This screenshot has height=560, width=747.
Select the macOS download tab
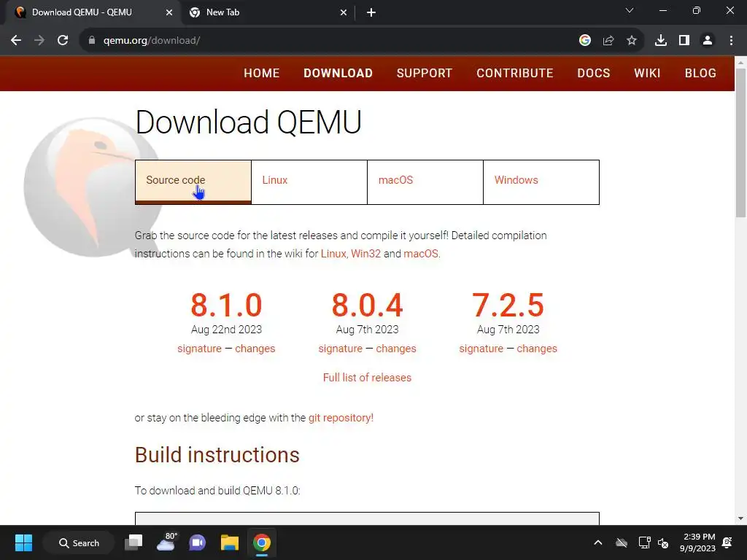point(425,182)
